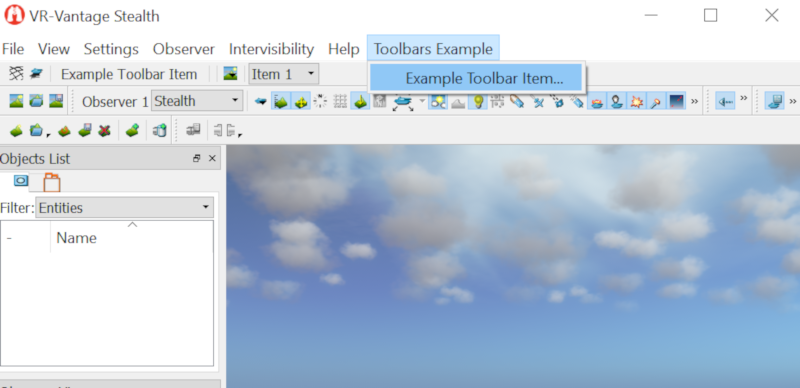Screen dimensions: 800x388
Task: Click the new scene landscape icon
Action: tap(16, 101)
